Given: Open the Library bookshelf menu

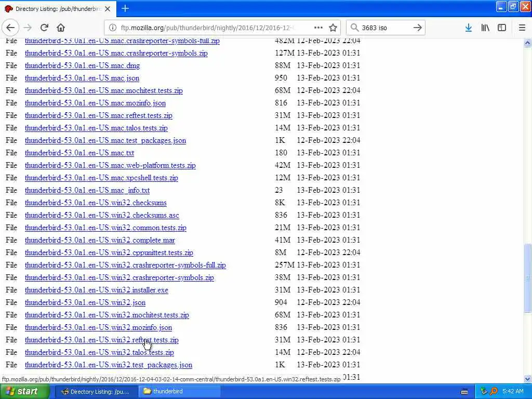Looking at the screenshot, I should click(x=485, y=28).
